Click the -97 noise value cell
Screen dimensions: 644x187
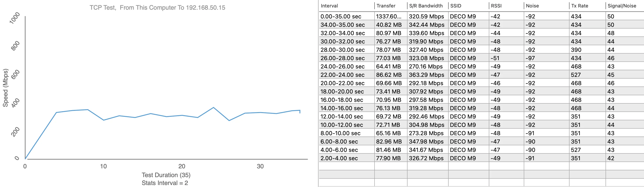(530, 58)
